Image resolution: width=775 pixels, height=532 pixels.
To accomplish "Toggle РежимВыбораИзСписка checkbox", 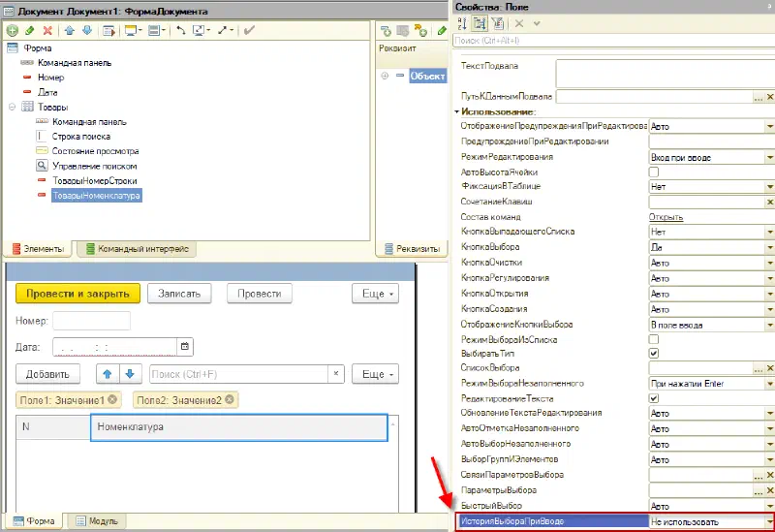I will pos(653,339).
